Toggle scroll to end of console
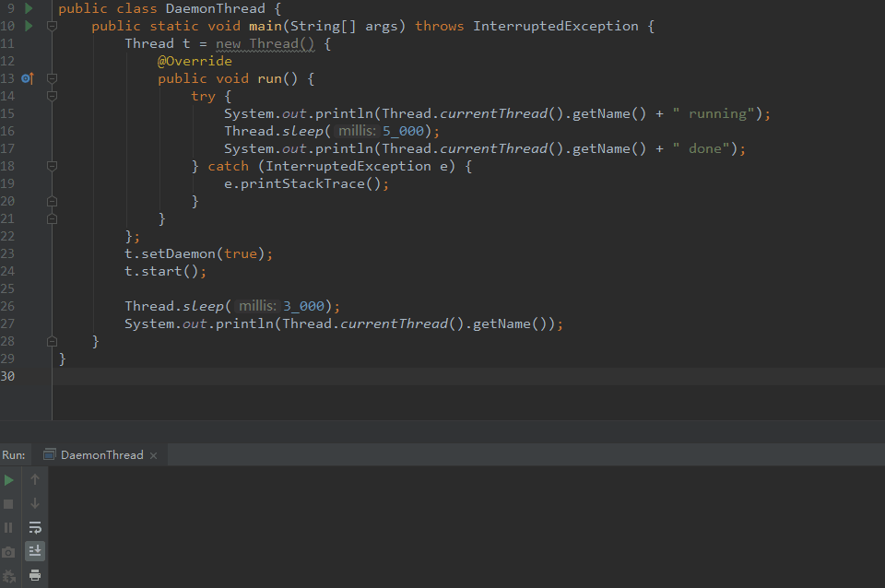 [35, 551]
